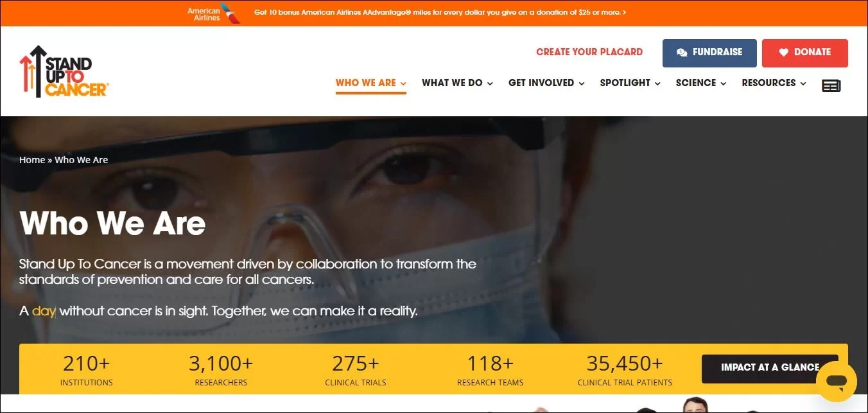Click the Create Your Placard link
The image size is (868, 413).
coord(589,52)
